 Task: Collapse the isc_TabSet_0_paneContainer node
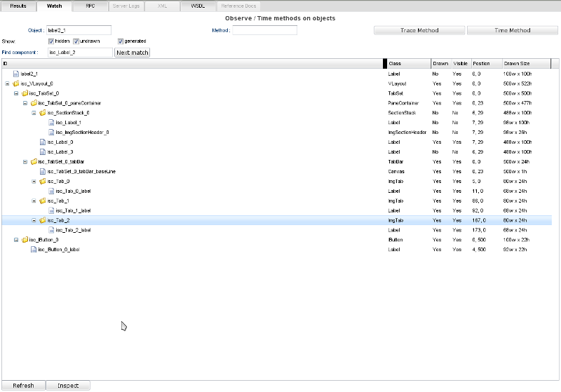(x=24, y=103)
